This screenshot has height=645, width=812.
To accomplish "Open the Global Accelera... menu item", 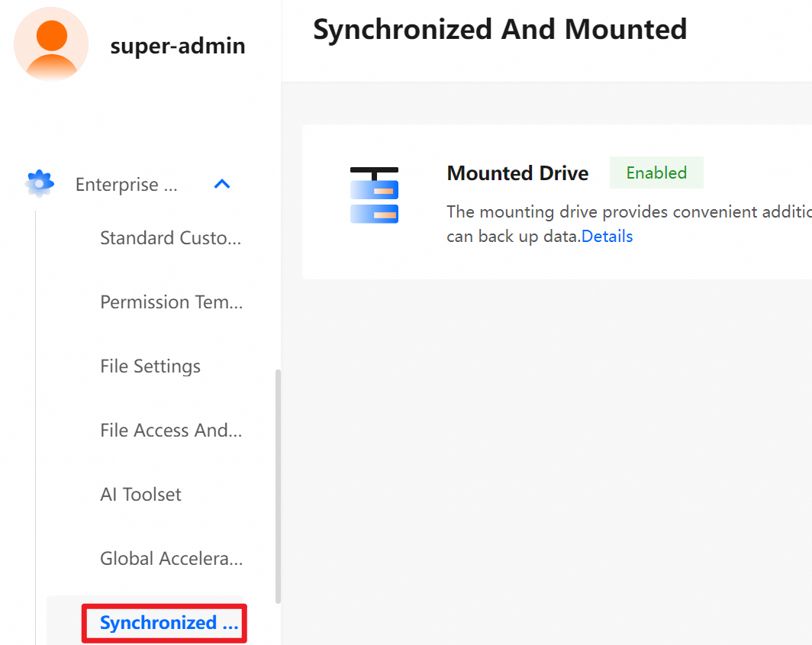I will (171, 559).
